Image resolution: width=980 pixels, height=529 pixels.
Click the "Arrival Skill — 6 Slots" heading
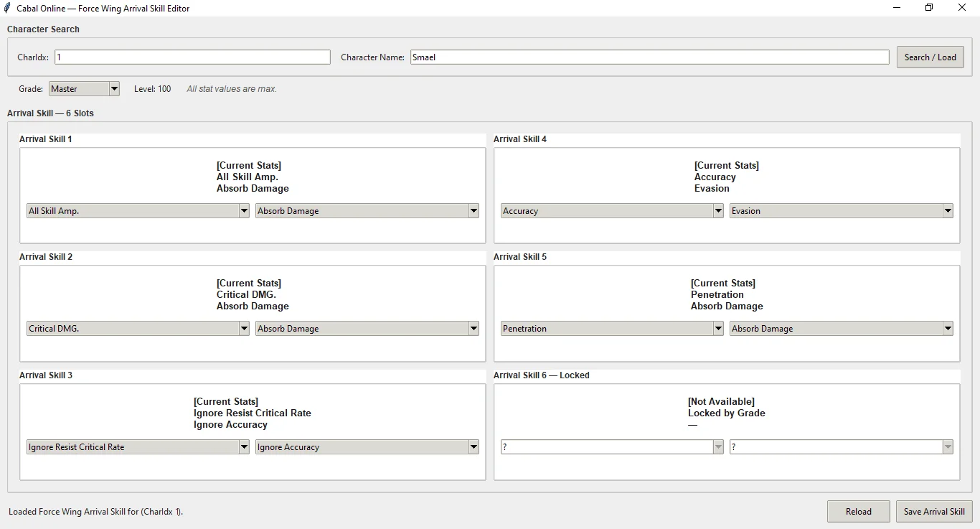point(50,113)
